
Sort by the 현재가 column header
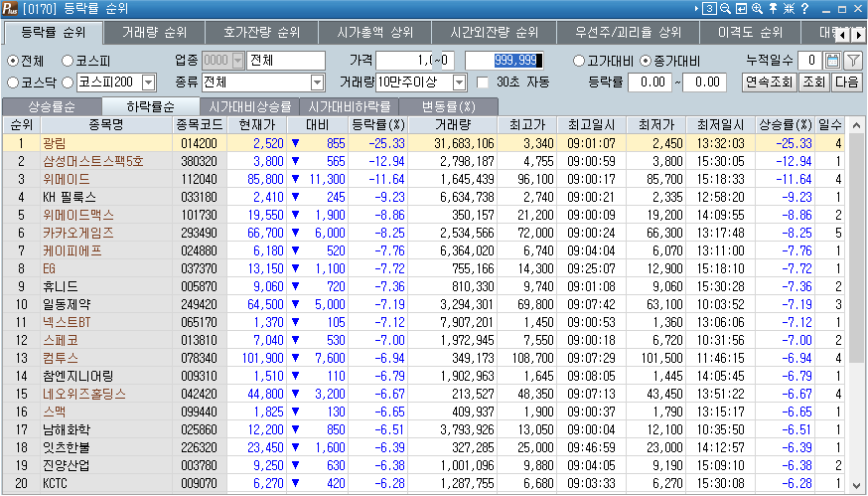pos(256,124)
